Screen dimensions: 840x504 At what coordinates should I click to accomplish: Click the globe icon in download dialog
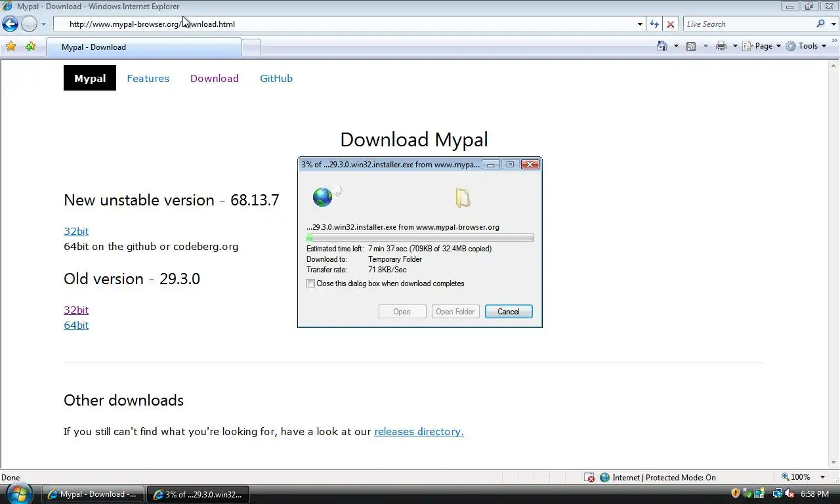[322, 197]
